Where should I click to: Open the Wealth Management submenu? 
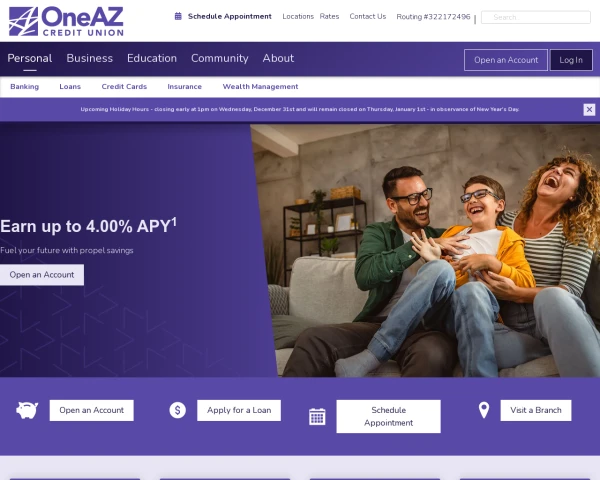260,87
